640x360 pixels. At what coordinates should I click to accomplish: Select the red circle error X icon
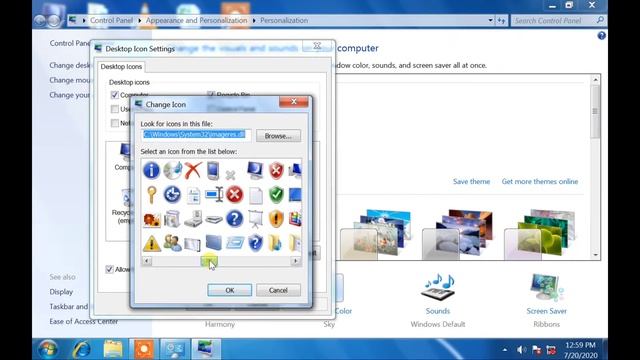[x=235, y=195]
